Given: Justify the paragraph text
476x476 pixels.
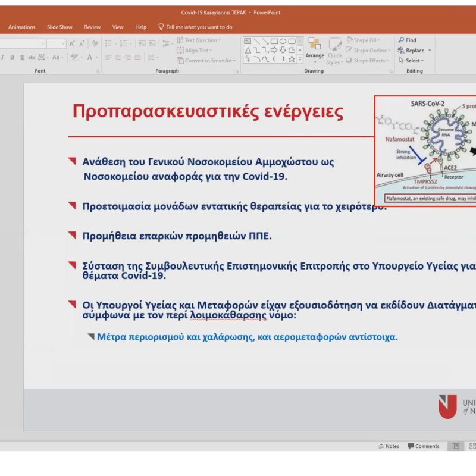Looking at the screenshot, I should pos(137,58).
